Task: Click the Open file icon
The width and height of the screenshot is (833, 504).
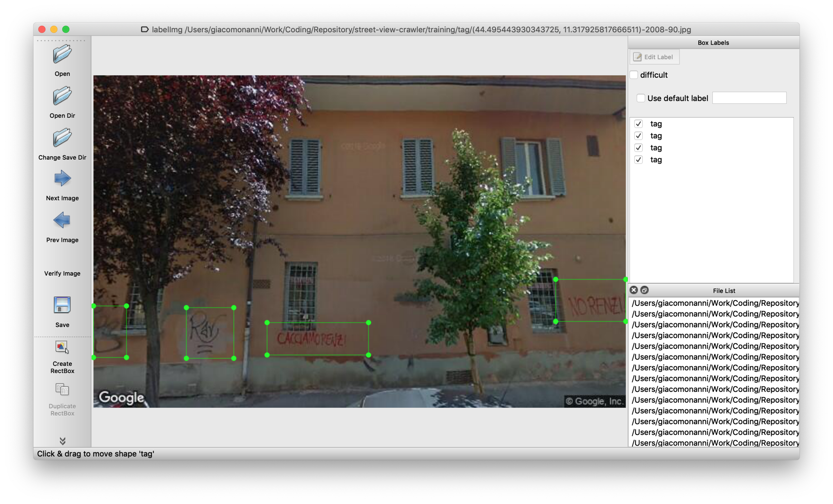Action: coord(62,54)
